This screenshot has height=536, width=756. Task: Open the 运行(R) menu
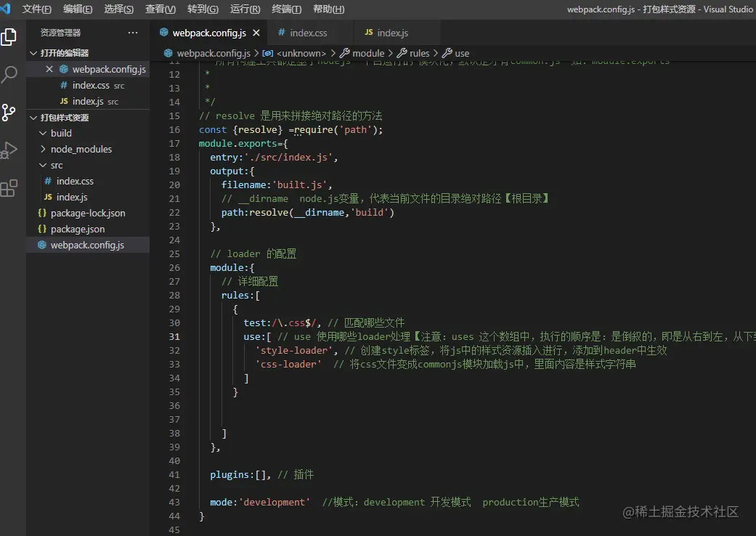(245, 9)
